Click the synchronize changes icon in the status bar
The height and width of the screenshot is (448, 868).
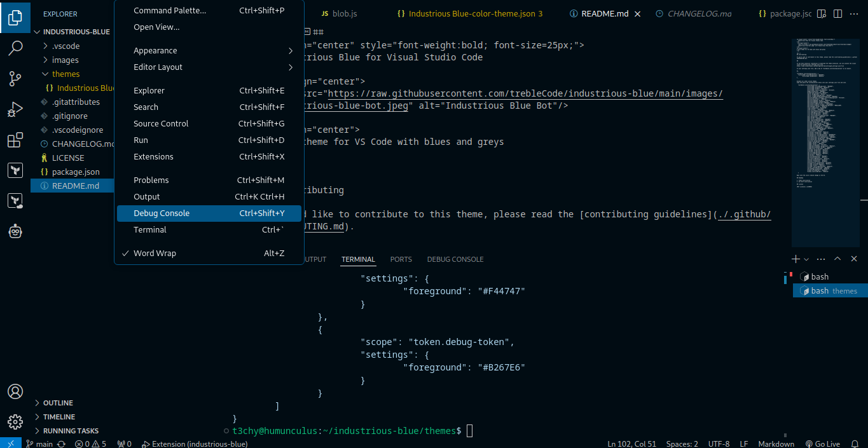tap(62, 444)
